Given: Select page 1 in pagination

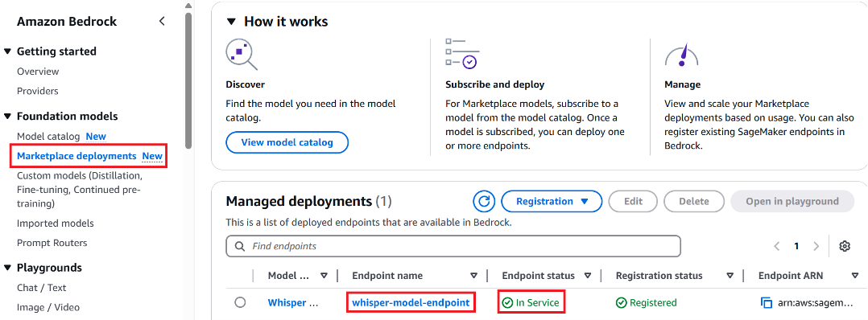Looking at the screenshot, I should (796, 246).
